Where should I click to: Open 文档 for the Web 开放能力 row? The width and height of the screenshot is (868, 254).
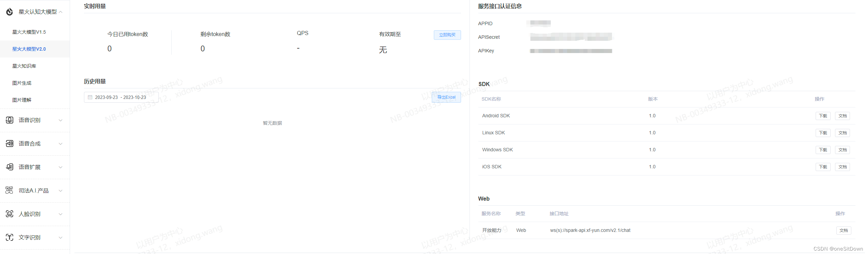(844, 231)
